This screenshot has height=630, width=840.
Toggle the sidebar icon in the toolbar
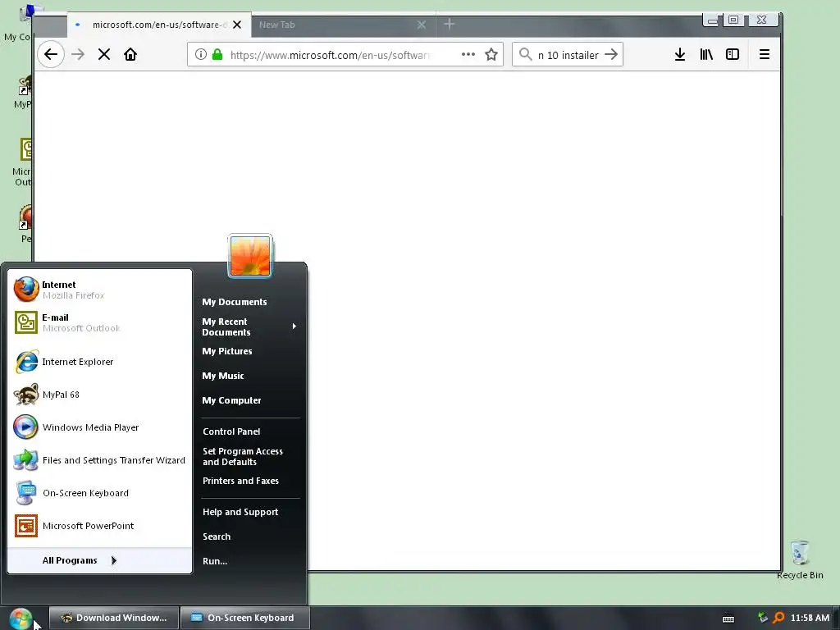click(x=733, y=54)
